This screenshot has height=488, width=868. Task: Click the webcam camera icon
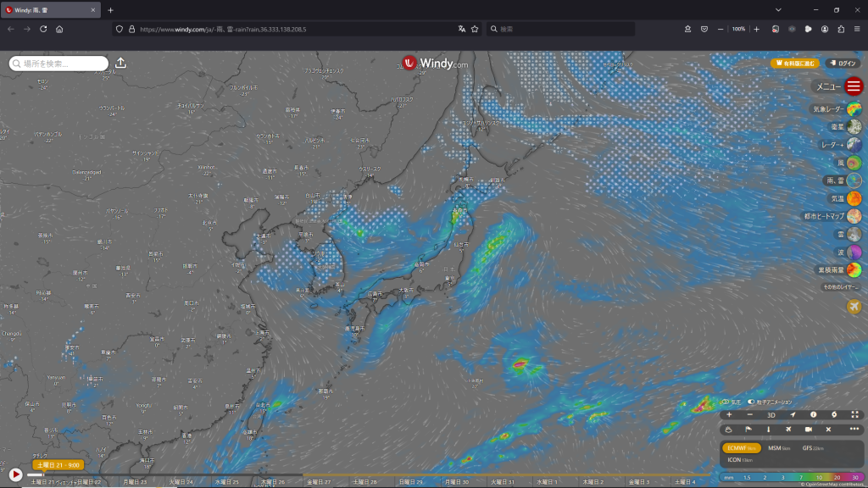pyautogui.click(x=808, y=430)
